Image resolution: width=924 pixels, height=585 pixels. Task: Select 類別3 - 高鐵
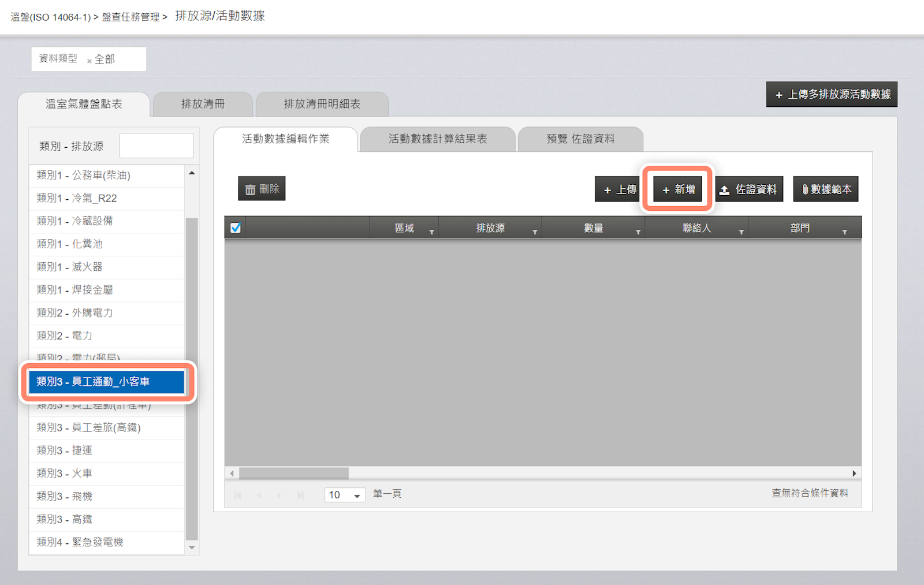pos(107,519)
